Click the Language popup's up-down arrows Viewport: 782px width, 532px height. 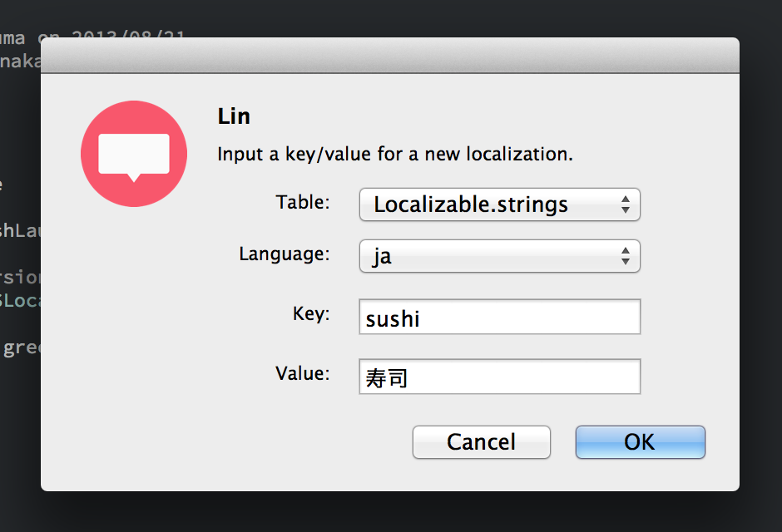click(626, 256)
